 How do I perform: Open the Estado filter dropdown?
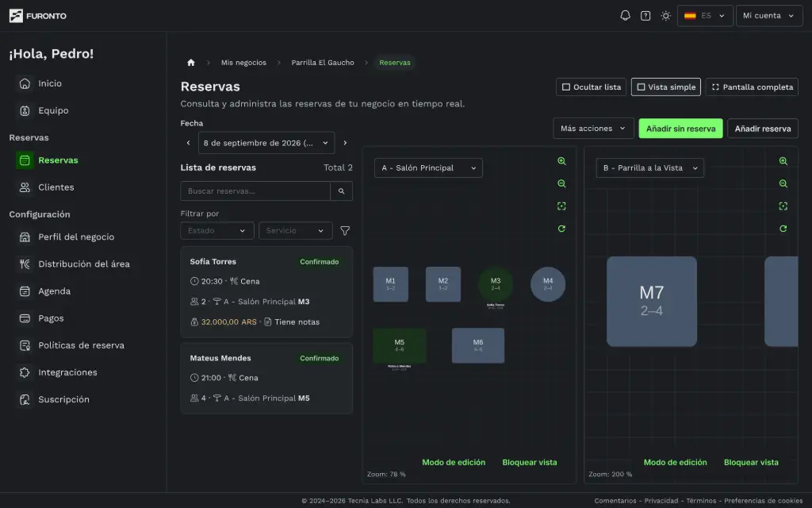pos(217,231)
